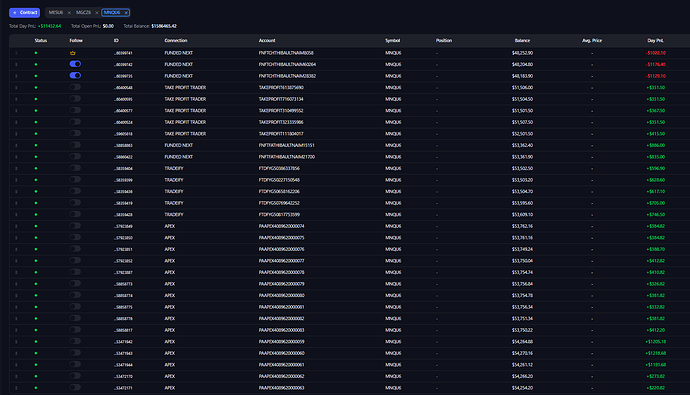The height and width of the screenshot is (395, 690).
Task: Open row menu for the +$628.60 Tradeify account
Action: point(16,180)
